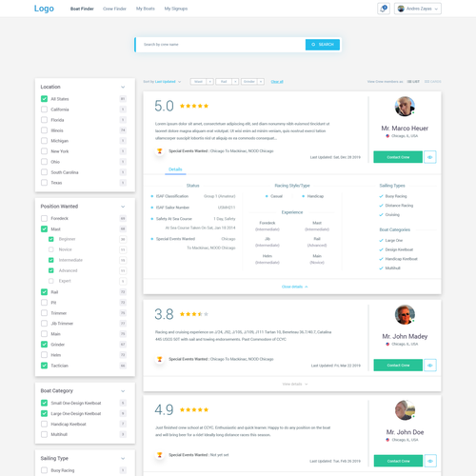
Task: Click the star rating beside 3.8
Action: (194, 314)
